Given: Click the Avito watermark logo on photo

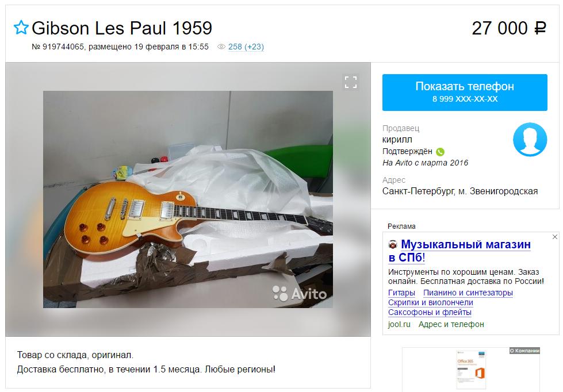Looking at the screenshot, I should pyautogui.click(x=300, y=293).
